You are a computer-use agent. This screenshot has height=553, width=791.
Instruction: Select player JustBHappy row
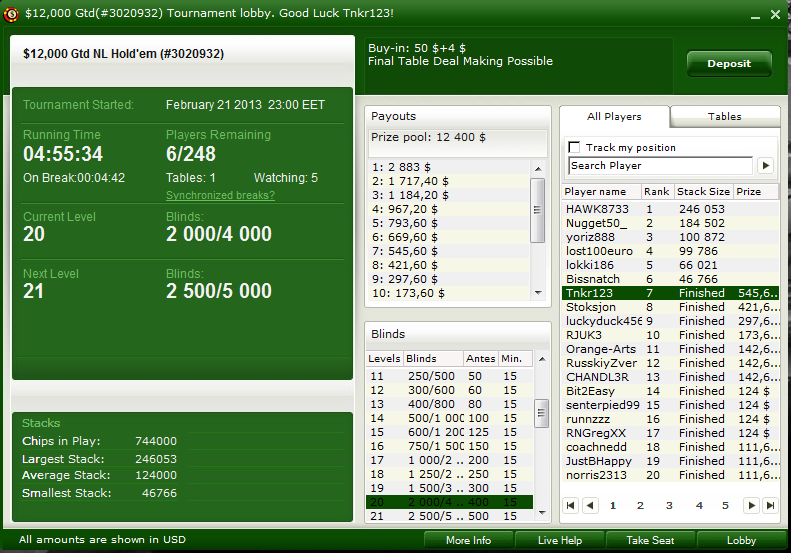[x=671, y=461]
